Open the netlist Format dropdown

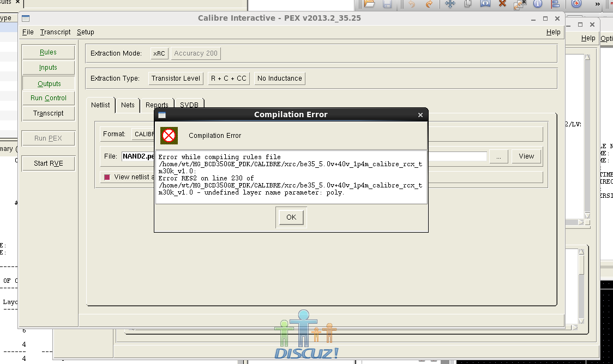pyautogui.click(x=143, y=135)
